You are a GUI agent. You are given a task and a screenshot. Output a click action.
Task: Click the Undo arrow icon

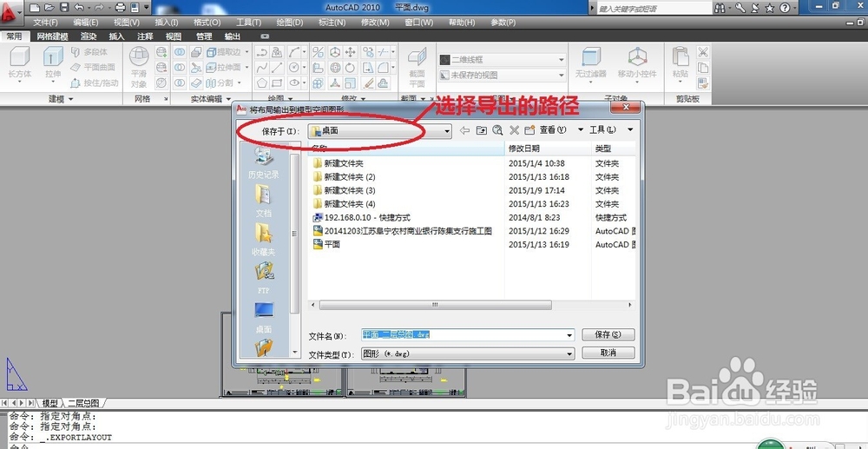tap(79, 8)
